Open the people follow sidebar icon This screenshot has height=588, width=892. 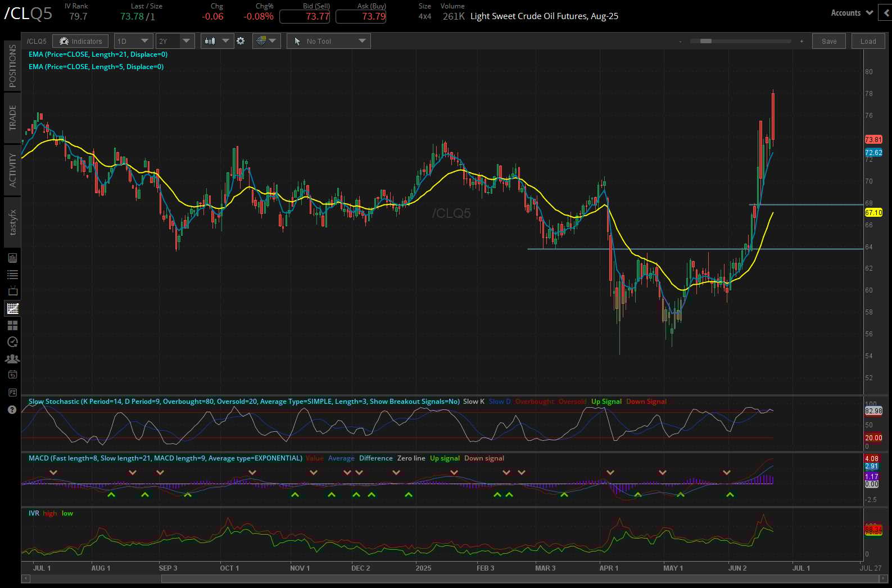point(12,358)
